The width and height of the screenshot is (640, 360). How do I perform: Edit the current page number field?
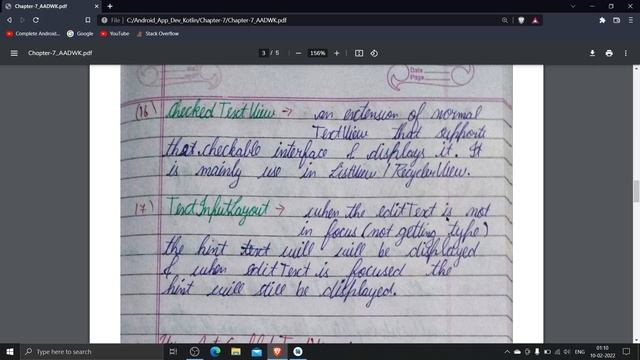tap(263, 53)
